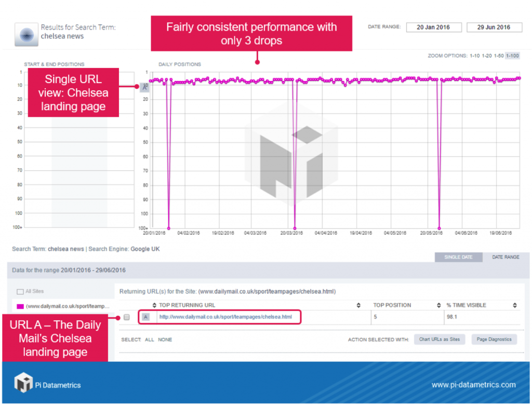Check the box beside the dailymail URL row

[x=126, y=317]
